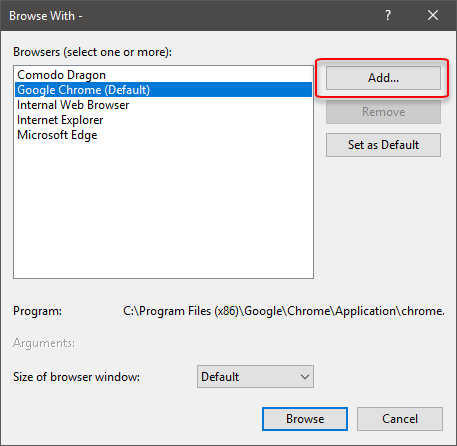Close the dialog with the X icon
The image size is (457, 446).
click(433, 15)
